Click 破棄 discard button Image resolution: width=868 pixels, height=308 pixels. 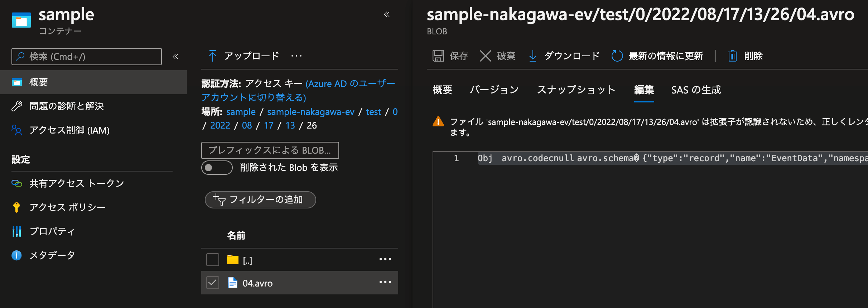[x=498, y=56]
